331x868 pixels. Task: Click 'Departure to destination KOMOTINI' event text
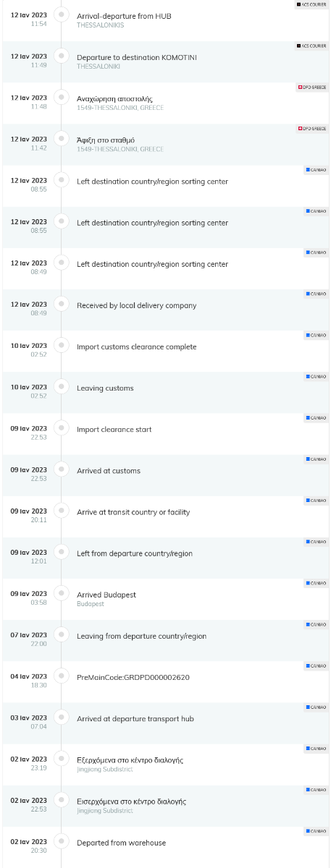point(137,57)
